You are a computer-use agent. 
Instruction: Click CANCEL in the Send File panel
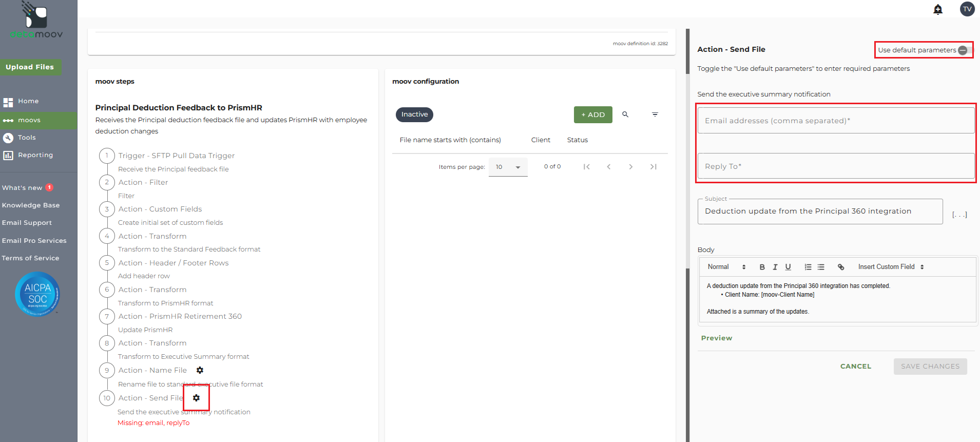click(x=856, y=367)
